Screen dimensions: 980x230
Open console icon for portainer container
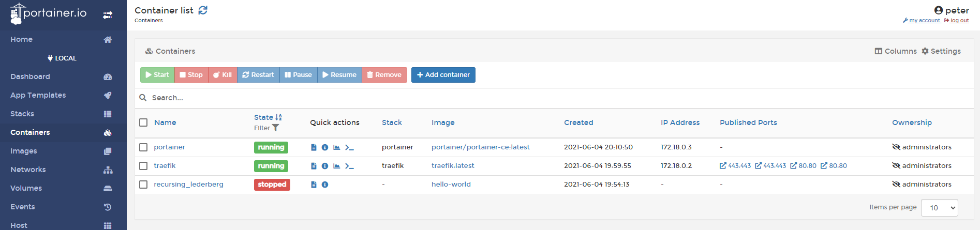pyautogui.click(x=349, y=147)
